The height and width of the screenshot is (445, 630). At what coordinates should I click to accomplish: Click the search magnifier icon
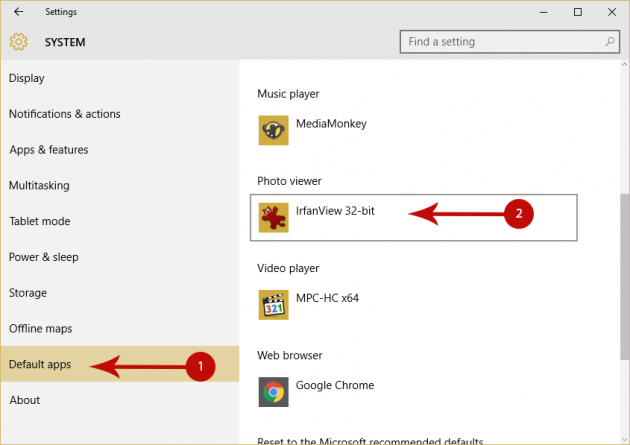(609, 42)
